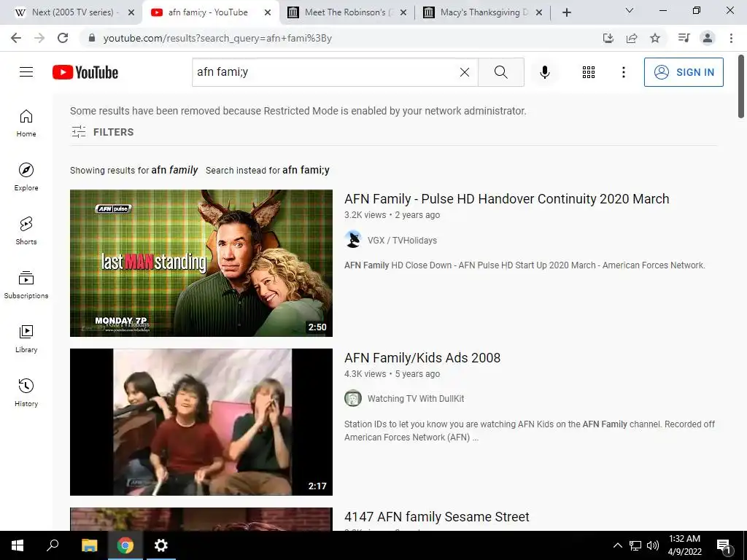Open the tab search dropdown chevron

630,10
